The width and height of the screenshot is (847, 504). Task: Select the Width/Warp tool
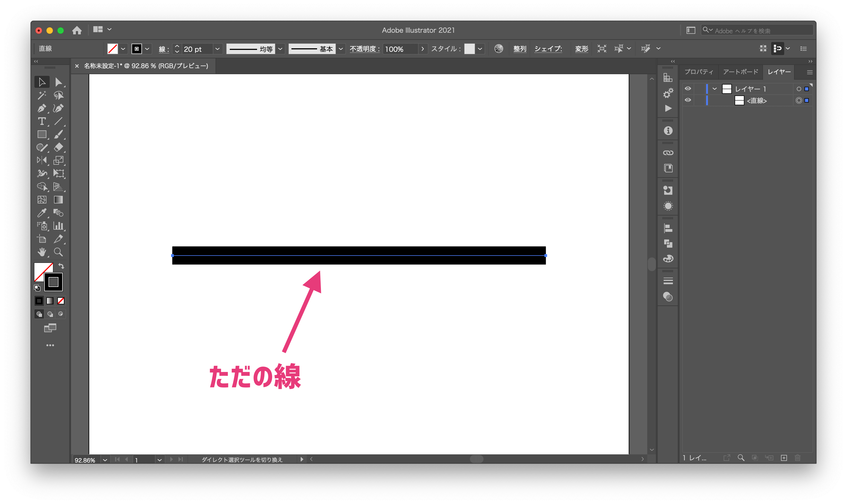point(42,173)
